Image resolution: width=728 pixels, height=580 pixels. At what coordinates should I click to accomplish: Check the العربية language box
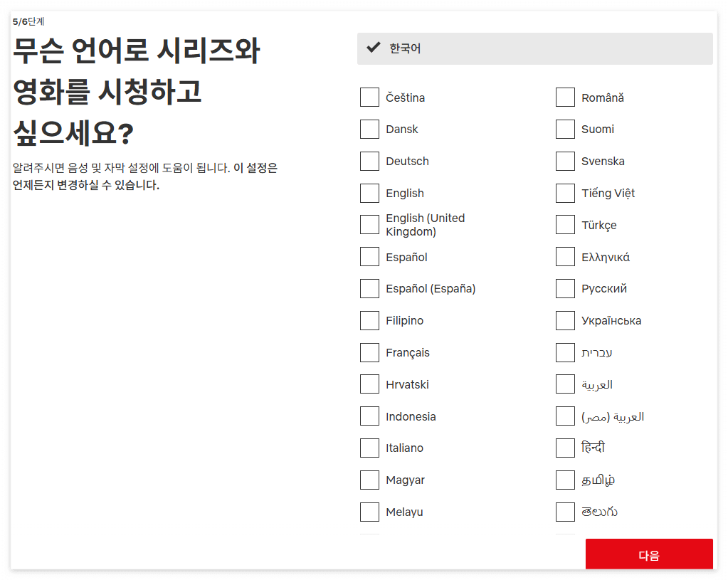pyautogui.click(x=564, y=384)
